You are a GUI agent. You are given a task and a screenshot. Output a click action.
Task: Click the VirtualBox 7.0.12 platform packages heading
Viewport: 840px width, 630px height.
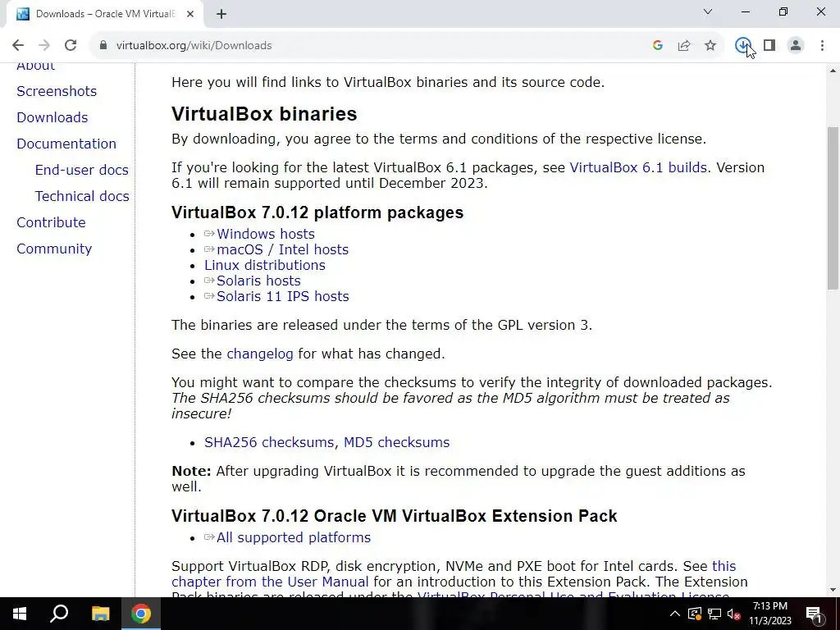tap(317, 212)
